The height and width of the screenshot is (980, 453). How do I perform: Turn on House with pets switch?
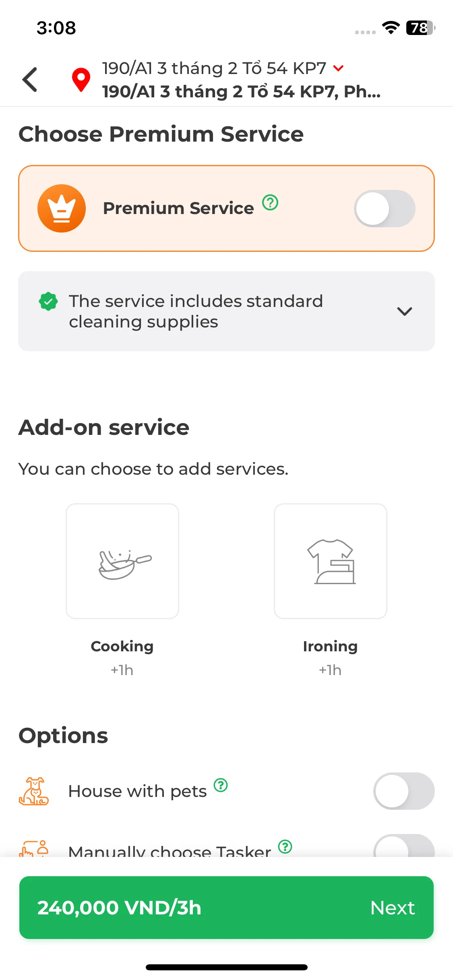404,791
